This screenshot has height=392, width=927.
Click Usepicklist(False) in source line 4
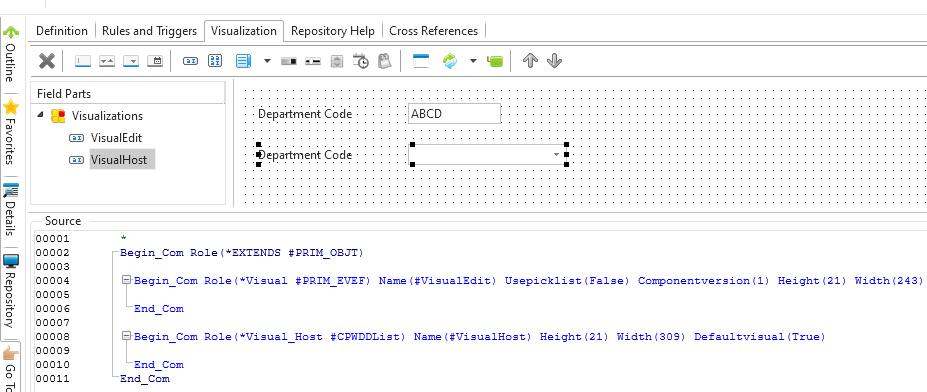pyautogui.click(x=568, y=281)
